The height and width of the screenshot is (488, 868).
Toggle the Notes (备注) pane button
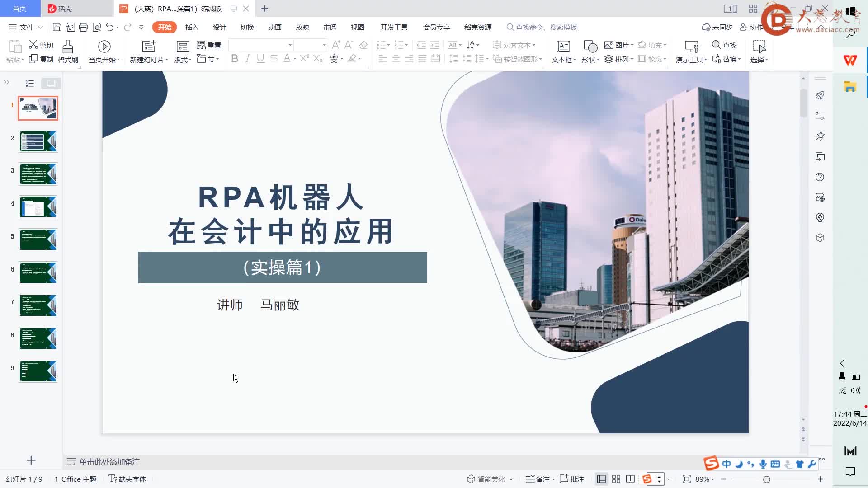[538, 479]
